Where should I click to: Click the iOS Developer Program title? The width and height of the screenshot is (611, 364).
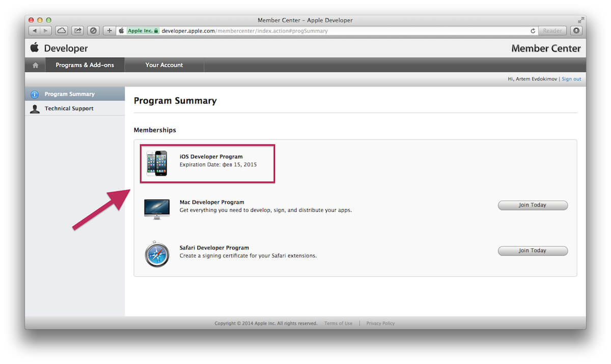coord(211,157)
